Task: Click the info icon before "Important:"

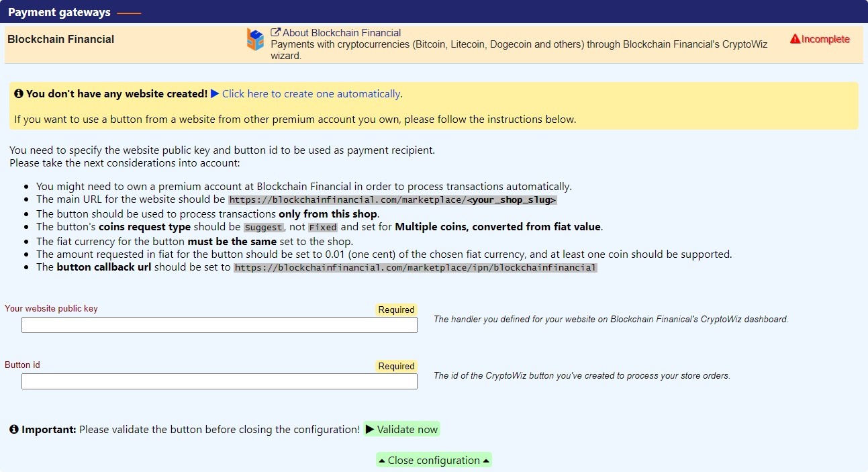Action: tap(14, 430)
